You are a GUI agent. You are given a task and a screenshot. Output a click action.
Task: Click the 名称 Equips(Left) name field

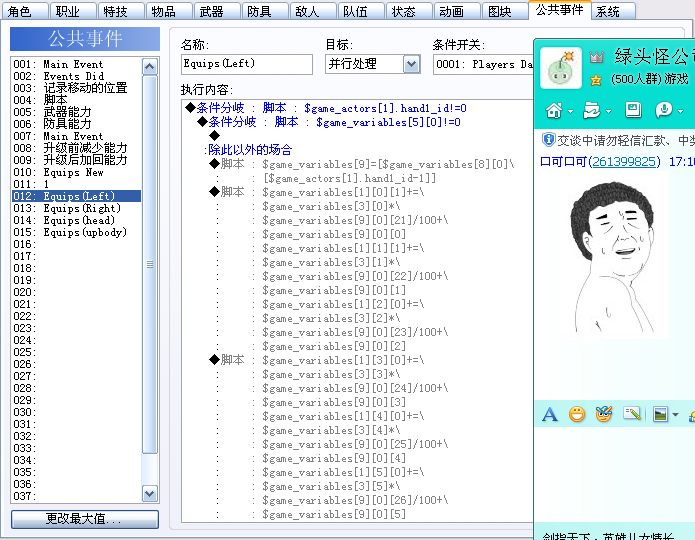(247, 64)
